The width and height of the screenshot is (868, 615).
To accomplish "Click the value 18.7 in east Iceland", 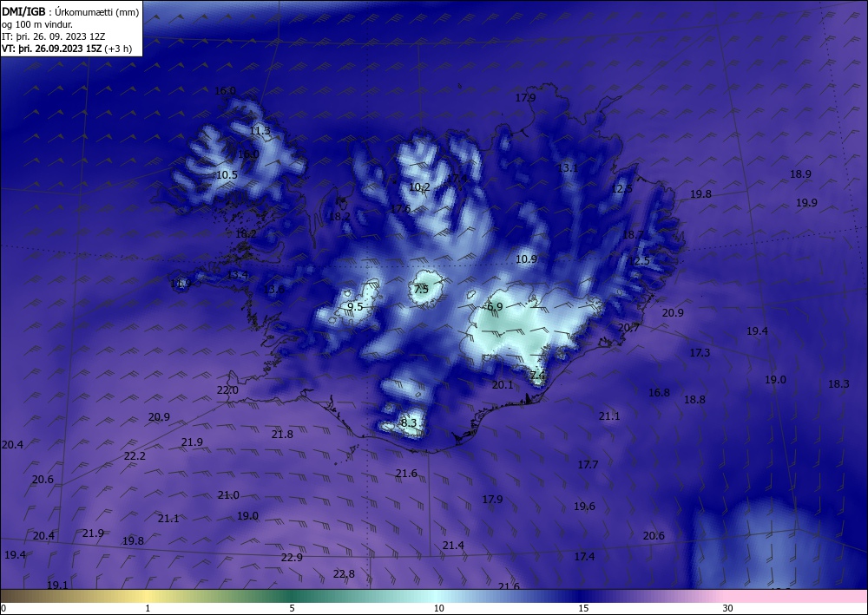I will point(633,234).
